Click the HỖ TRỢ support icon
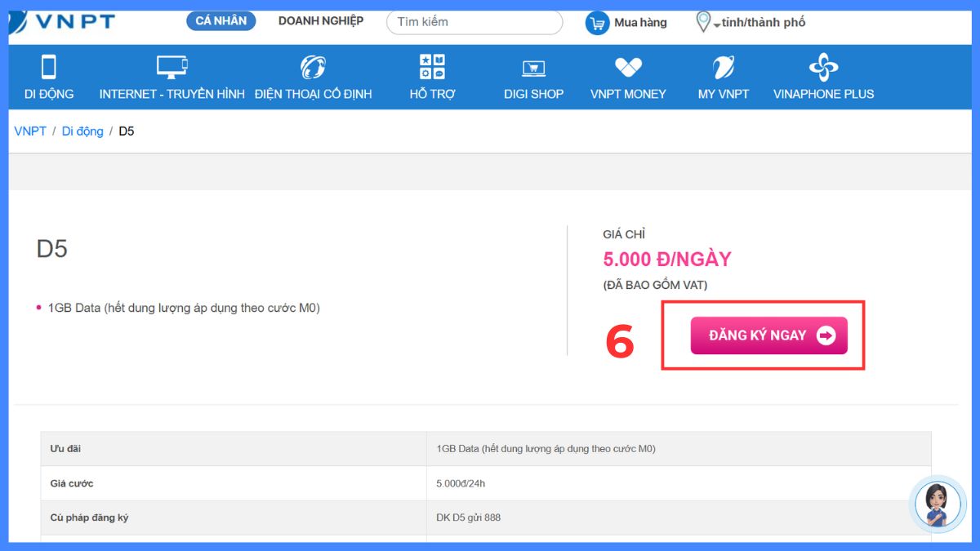 coord(433,65)
